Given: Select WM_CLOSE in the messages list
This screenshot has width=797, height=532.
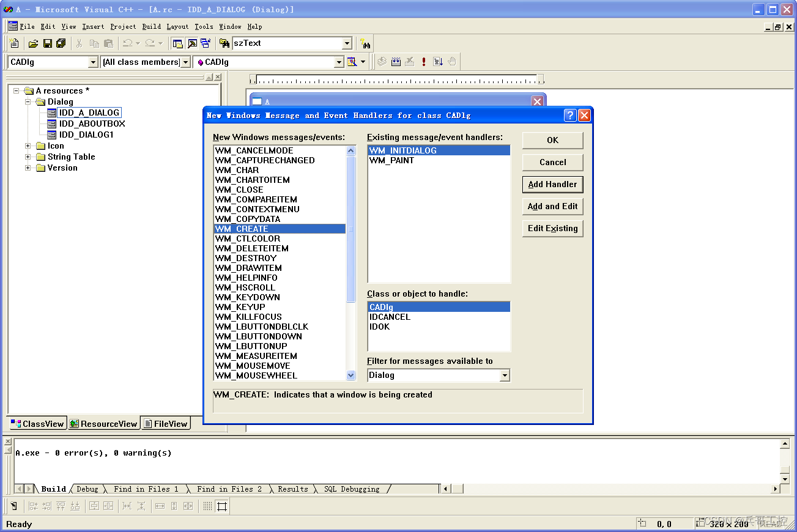Looking at the screenshot, I should 239,190.
